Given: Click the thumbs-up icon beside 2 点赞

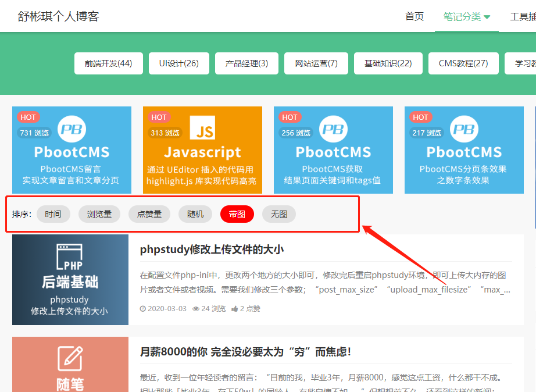Looking at the screenshot, I should [234, 309].
